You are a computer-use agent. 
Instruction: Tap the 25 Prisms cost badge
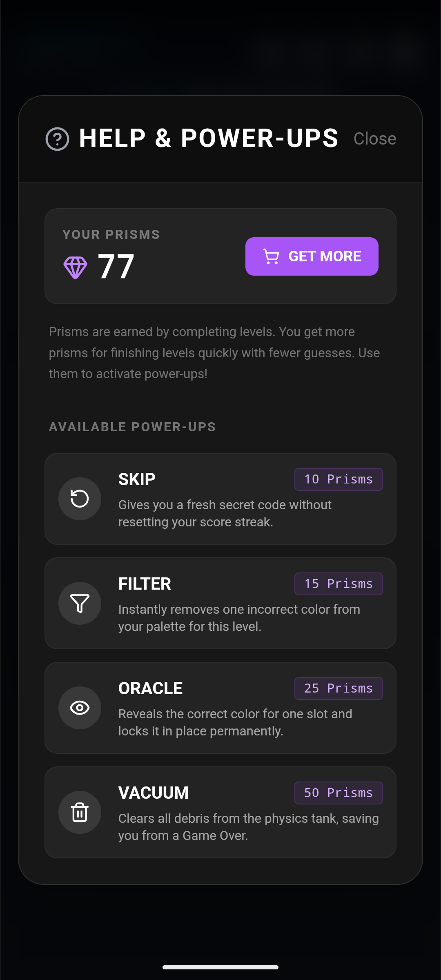339,688
